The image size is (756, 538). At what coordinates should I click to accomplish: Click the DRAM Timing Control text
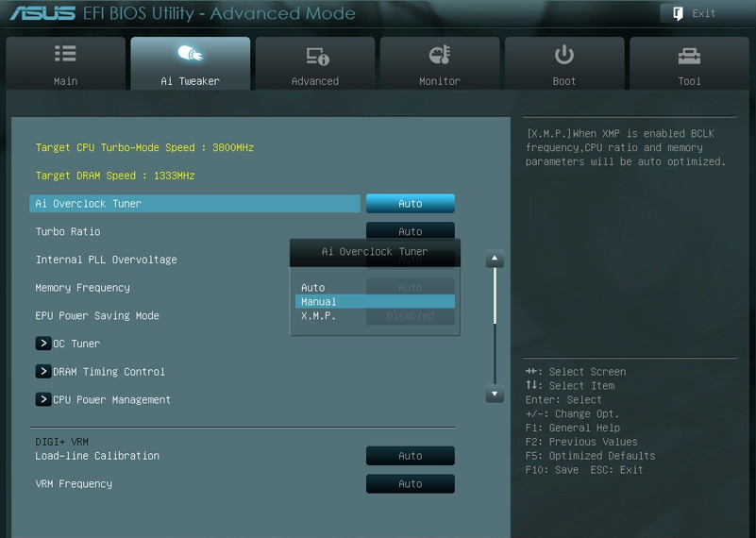109,371
